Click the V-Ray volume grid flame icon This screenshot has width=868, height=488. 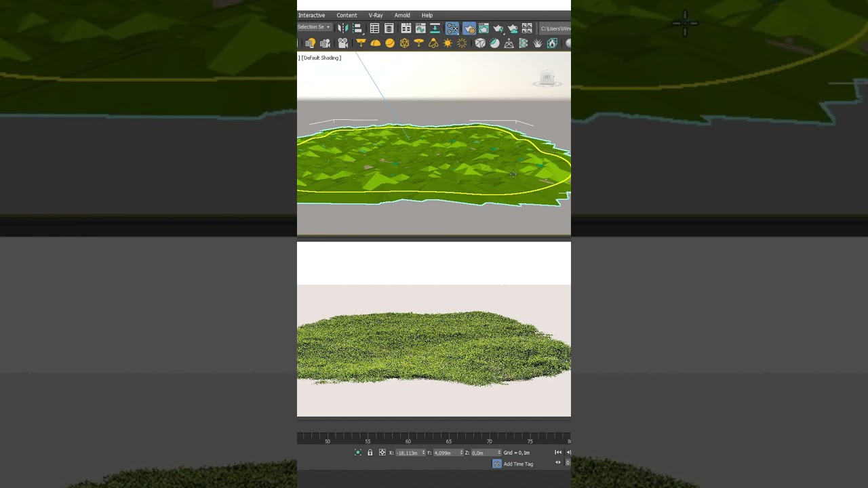pyautogui.click(x=552, y=43)
